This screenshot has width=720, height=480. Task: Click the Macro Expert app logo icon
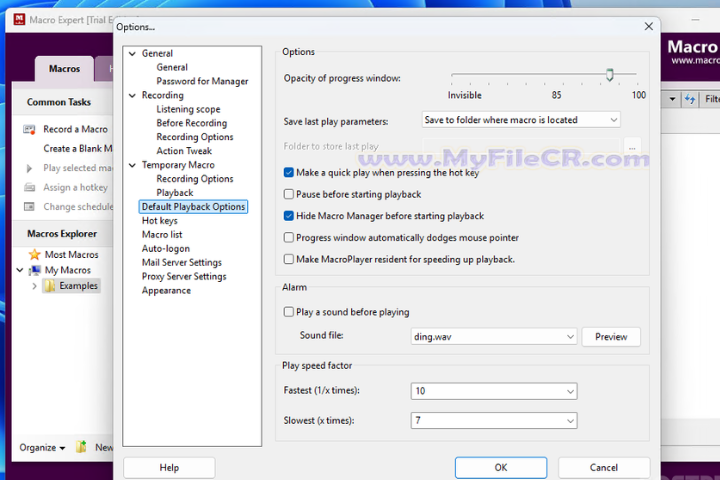pos(19,19)
